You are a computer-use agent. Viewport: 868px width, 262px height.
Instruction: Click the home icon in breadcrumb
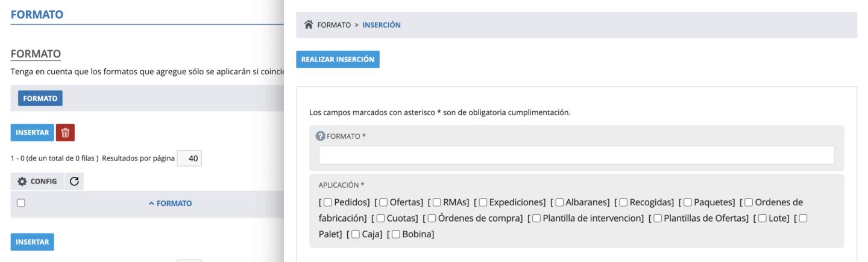(x=309, y=25)
